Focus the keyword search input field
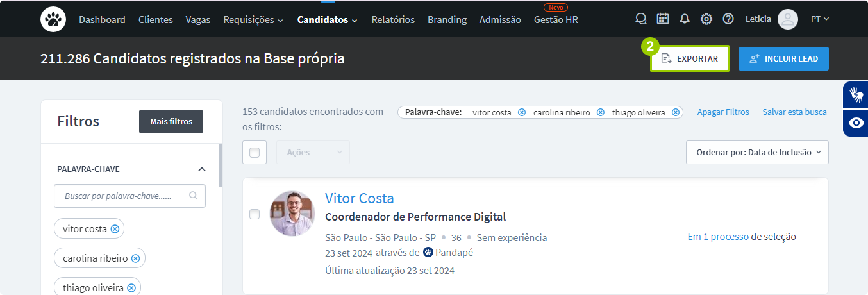868x295 pixels. (x=122, y=196)
